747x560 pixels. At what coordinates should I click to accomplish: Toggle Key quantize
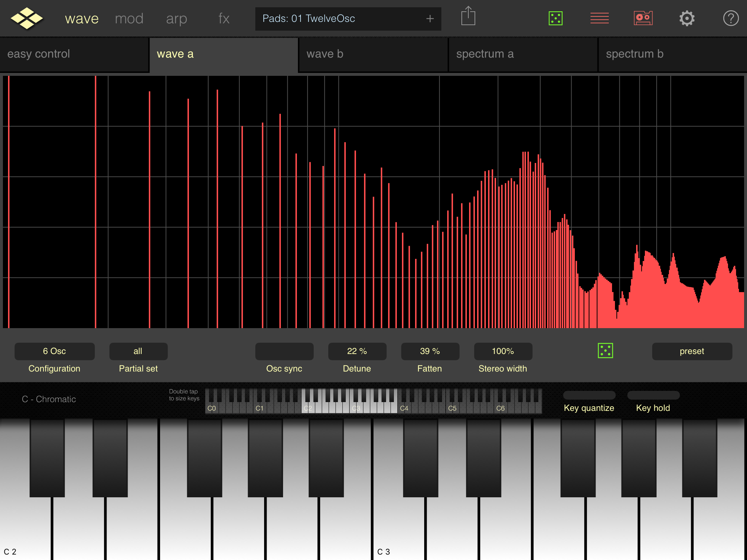tap(589, 395)
